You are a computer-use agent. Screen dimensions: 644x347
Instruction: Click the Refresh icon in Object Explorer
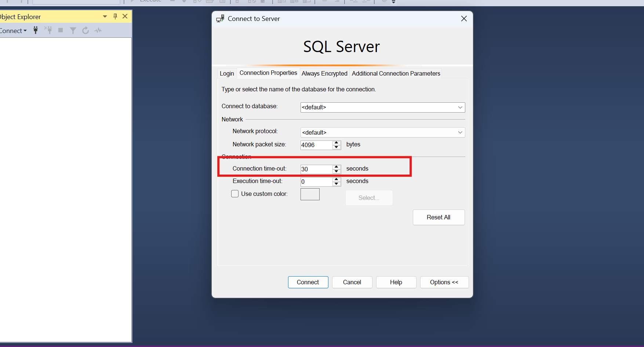[85, 30]
